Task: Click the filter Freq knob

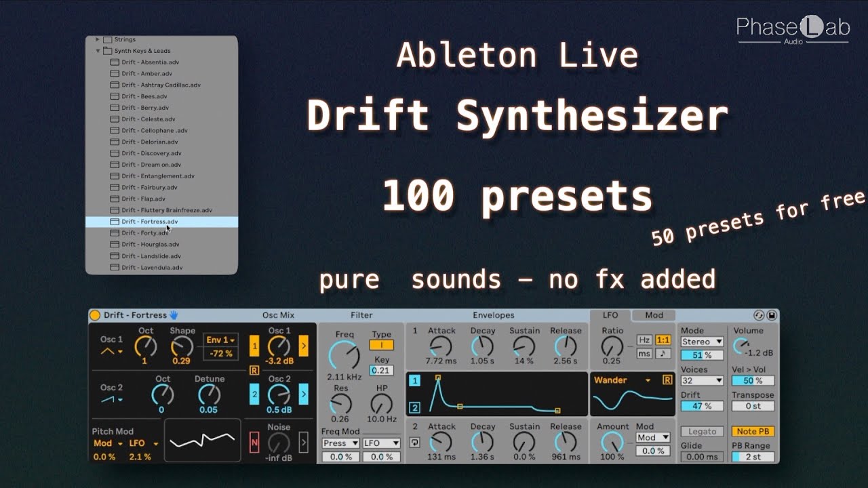Action: 344,355
